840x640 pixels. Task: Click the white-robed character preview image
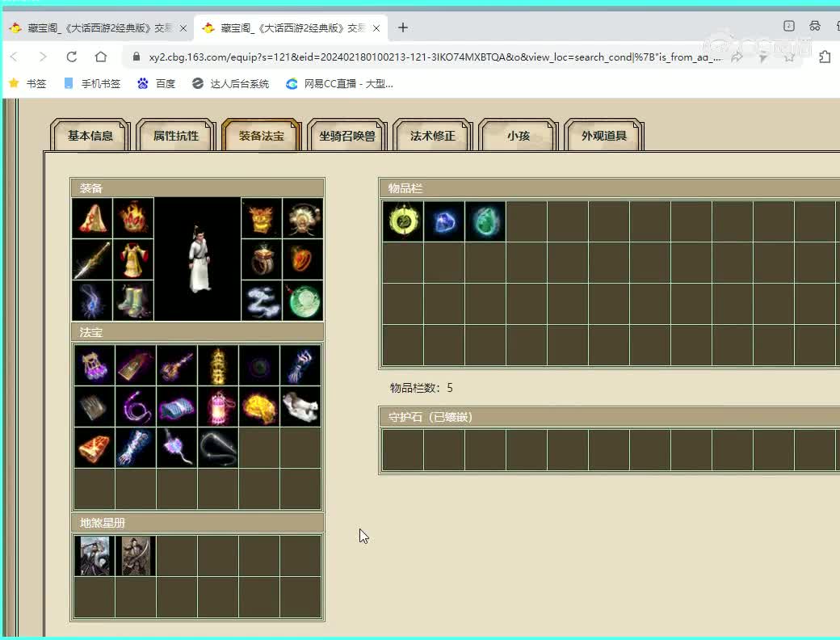[198, 259]
